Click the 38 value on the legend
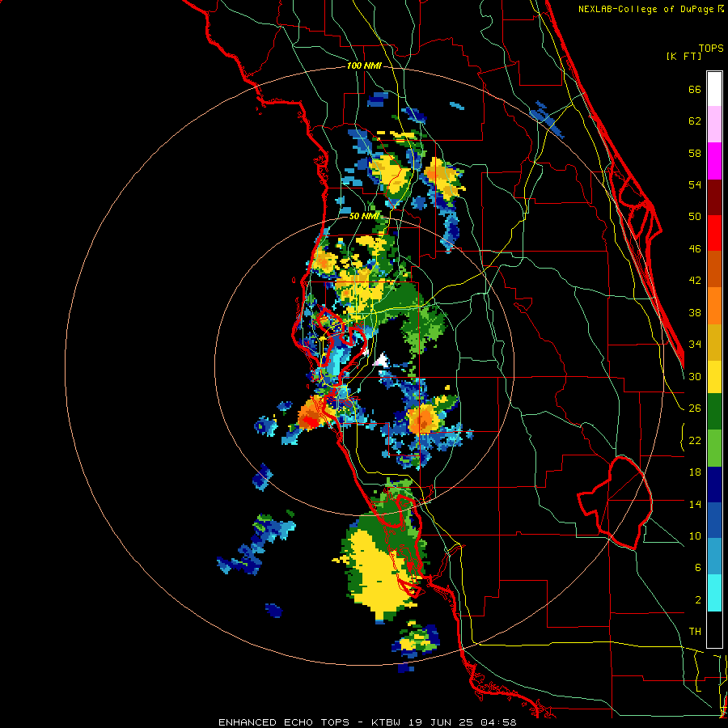 pos(695,313)
